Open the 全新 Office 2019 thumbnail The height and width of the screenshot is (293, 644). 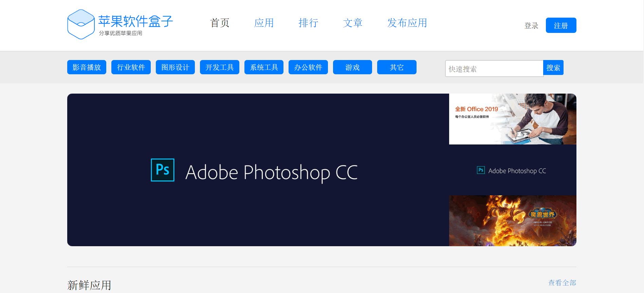coord(513,119)
